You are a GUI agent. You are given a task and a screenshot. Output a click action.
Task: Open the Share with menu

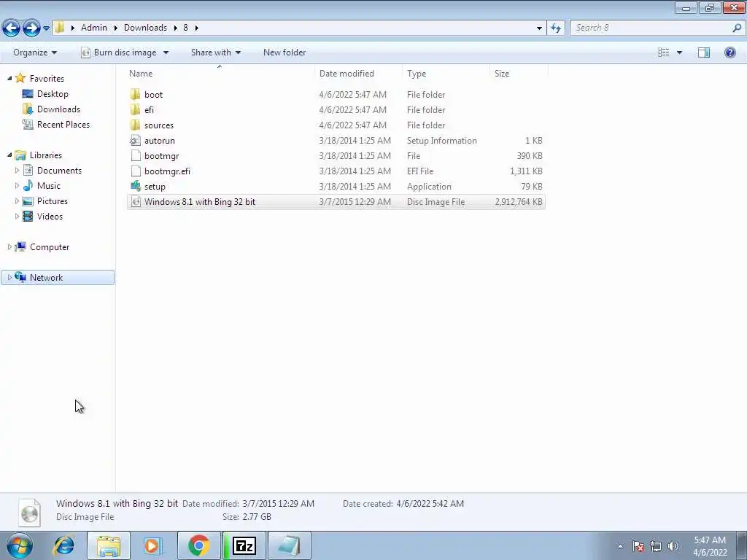point(215,52)
